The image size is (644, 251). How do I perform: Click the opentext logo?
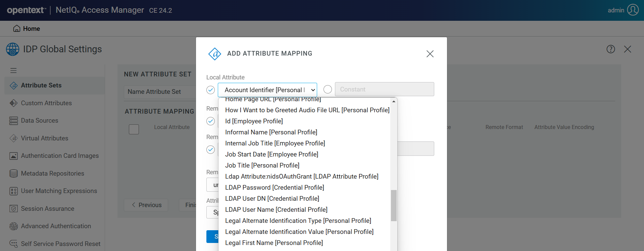(27, 10)
